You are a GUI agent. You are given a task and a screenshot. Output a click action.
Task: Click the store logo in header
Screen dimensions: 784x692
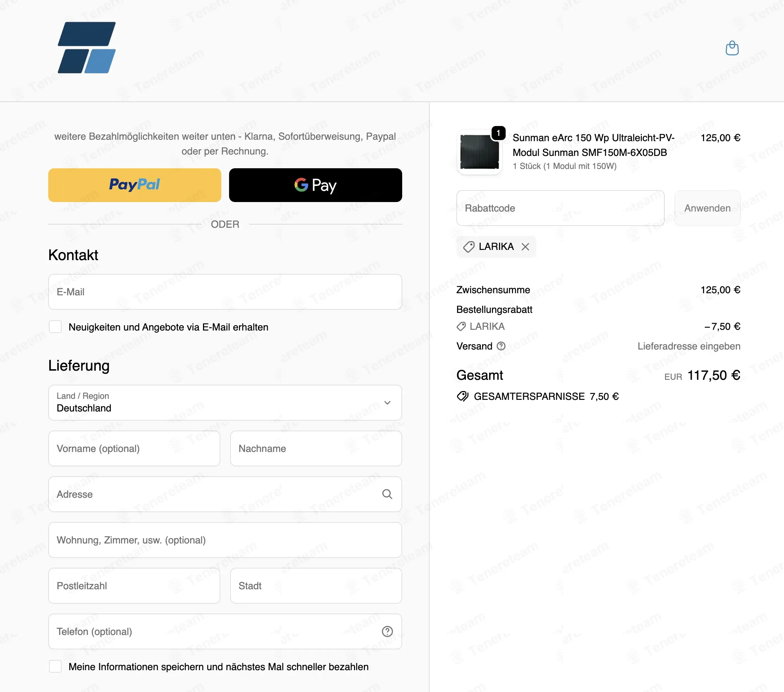pyautogui.click(x=87, y=48)
